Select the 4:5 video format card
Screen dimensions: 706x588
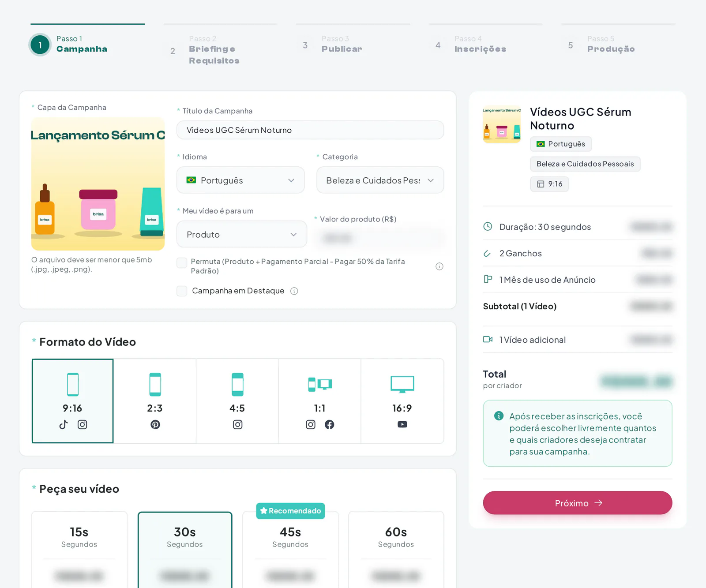(x=237, y=401)
